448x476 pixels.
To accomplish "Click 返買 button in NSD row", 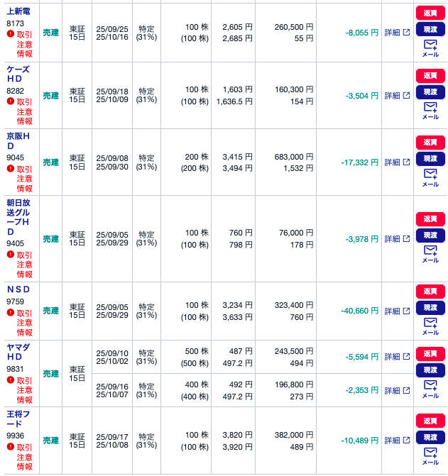I will 430,291.
